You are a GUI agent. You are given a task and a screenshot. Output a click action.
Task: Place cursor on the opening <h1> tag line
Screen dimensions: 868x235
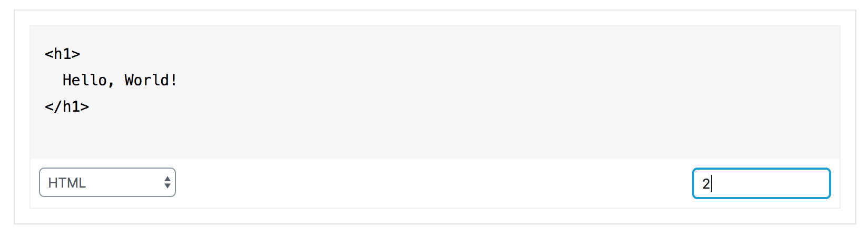tap(62, 54)
